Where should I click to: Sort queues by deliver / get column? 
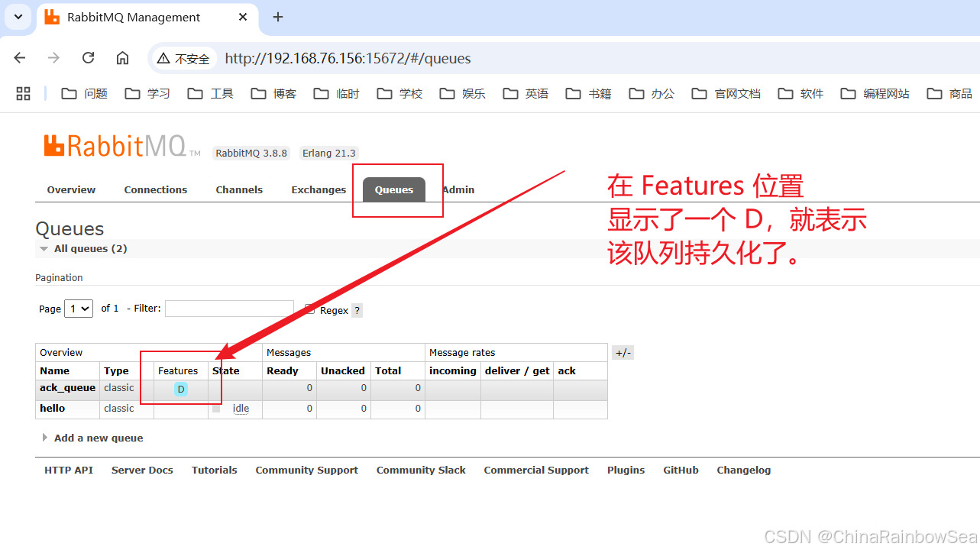(x=517, y=370)
